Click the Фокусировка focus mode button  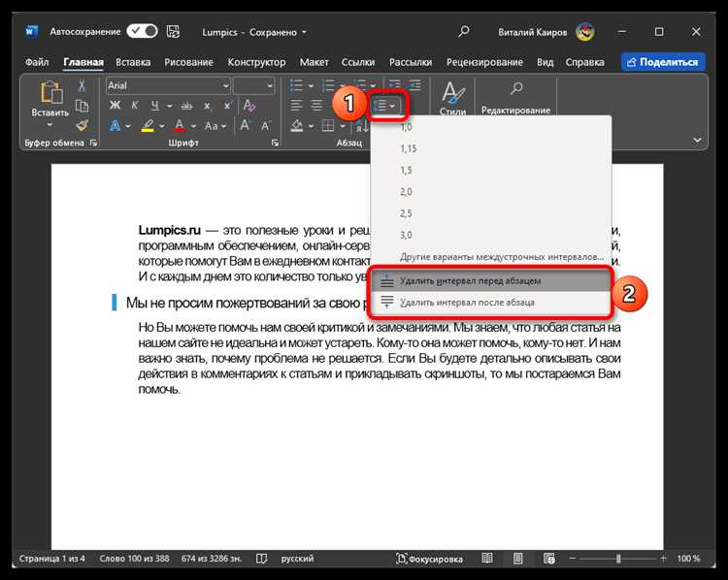(429, 559)
